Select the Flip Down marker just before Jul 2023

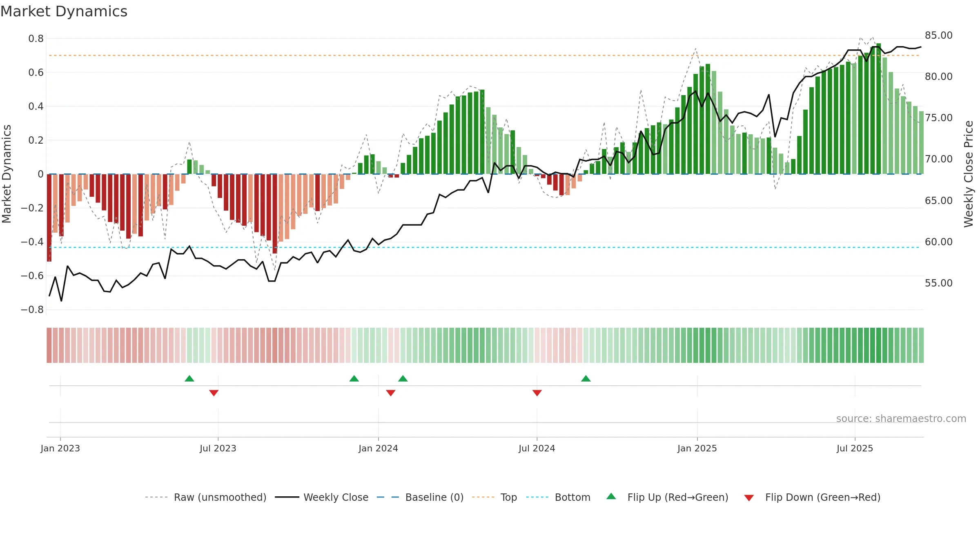214,393
